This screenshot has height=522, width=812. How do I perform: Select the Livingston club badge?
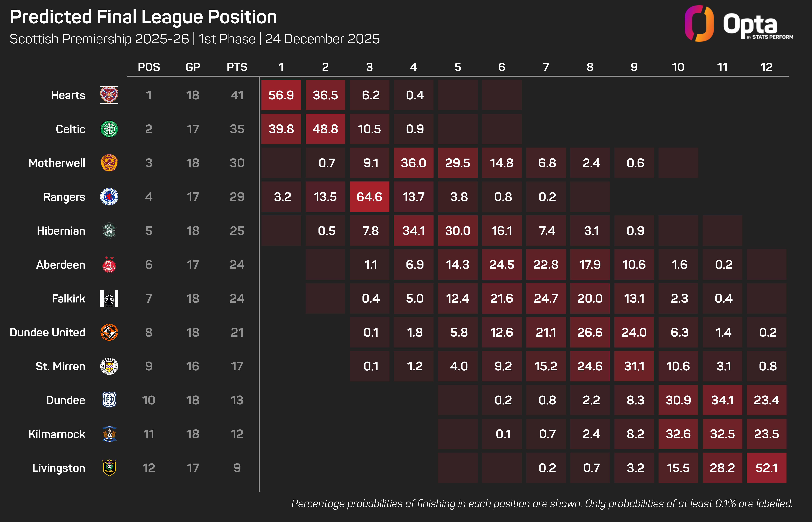coord(109,468)
